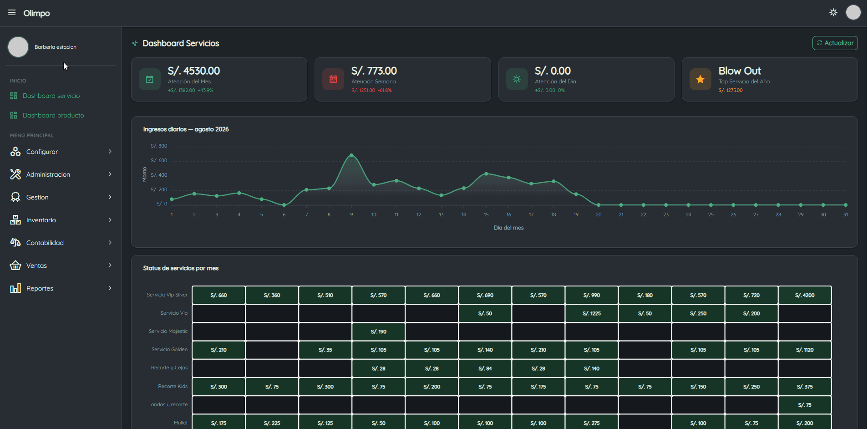The image size is (868, 429).
Task: Click ondas y recorte S/. 75 cell
Action: 805,405
